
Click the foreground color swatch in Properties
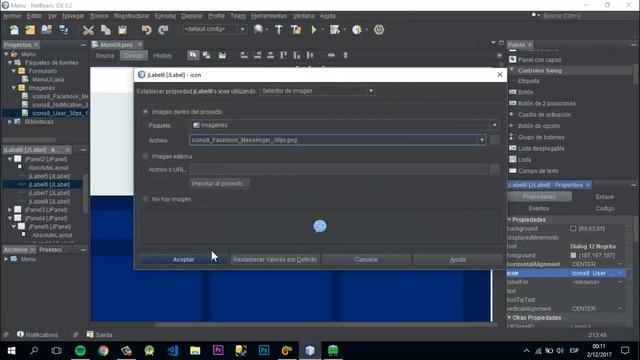573,256
